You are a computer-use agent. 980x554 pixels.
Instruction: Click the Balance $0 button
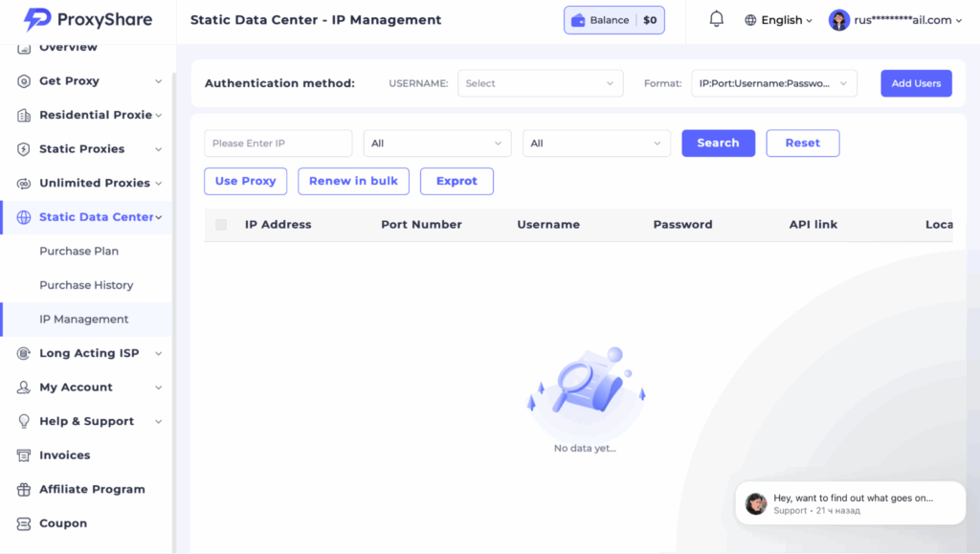pyautogui.click(x=613, y=20)
